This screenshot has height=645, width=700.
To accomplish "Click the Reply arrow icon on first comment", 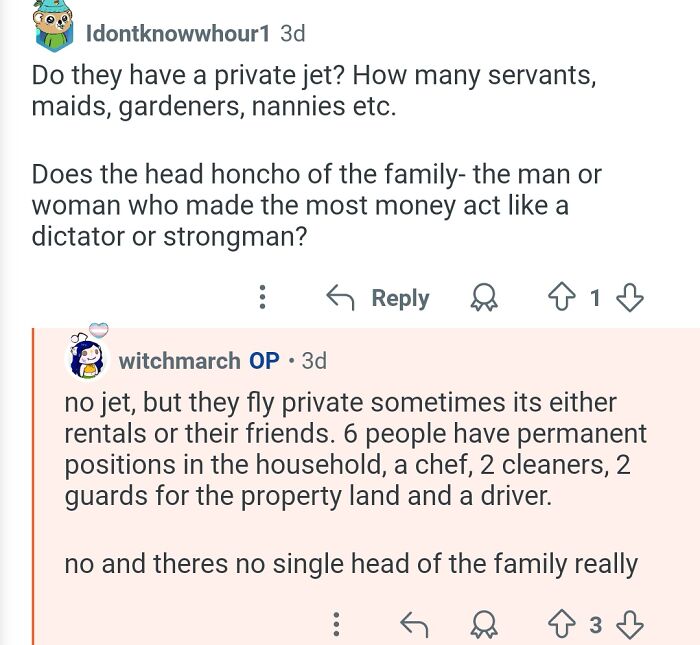I will pyautogui.click(x=340, y=298).
